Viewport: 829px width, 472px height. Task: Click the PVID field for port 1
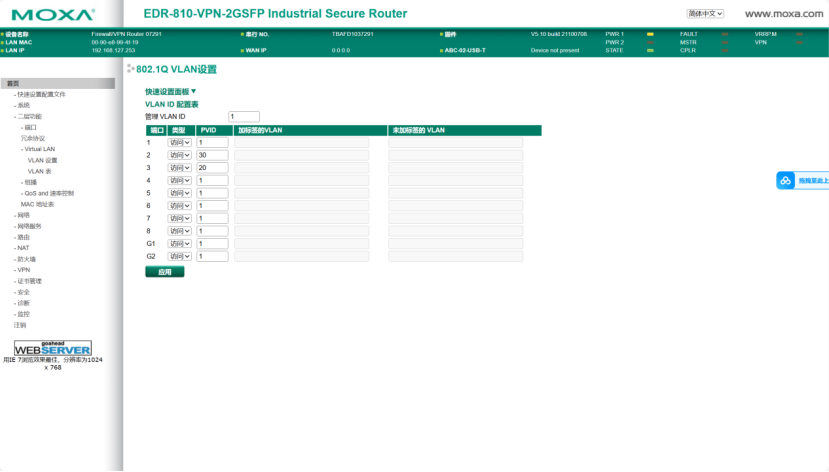[x=213, y=143]
